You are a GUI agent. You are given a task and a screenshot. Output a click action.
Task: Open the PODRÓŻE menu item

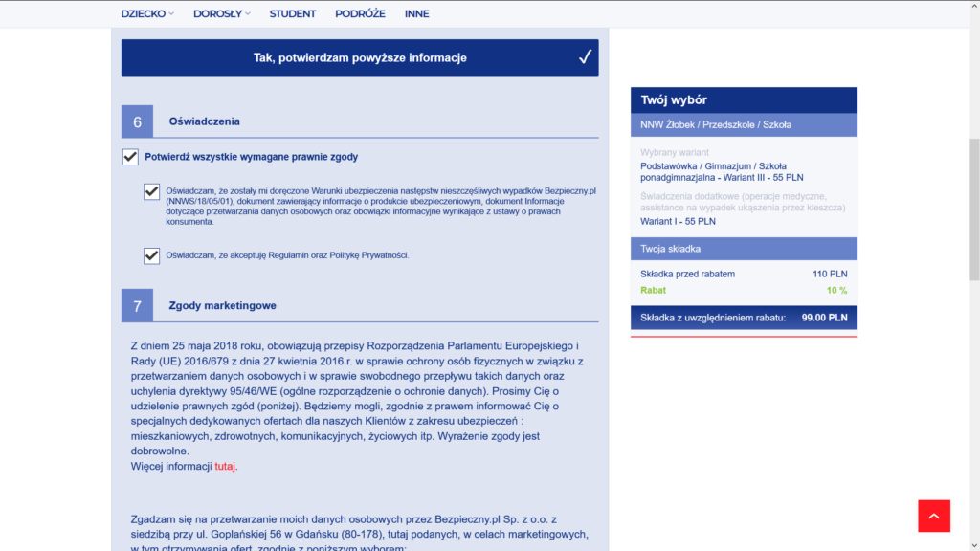tap(360, 13)
